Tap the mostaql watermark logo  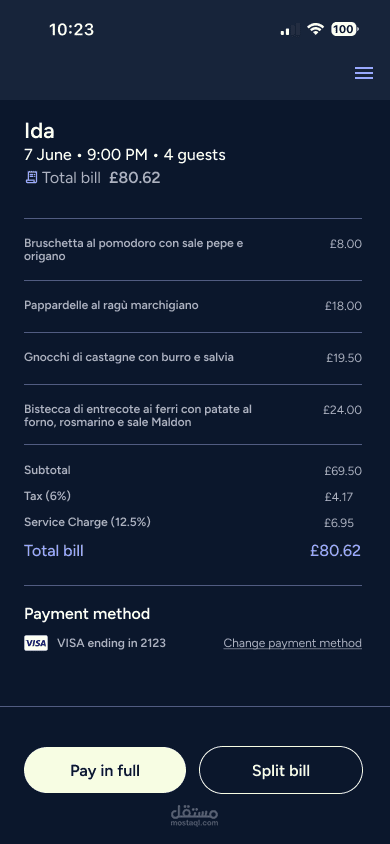pos(195,815)
